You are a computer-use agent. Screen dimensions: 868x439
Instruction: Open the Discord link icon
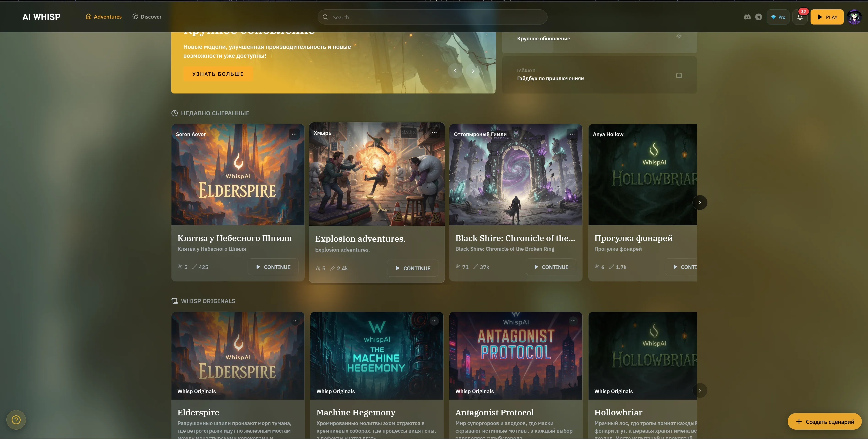[747, 17]
